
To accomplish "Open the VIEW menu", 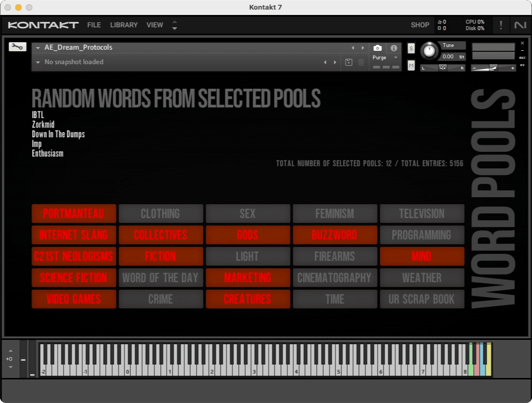I will (155, 25).
